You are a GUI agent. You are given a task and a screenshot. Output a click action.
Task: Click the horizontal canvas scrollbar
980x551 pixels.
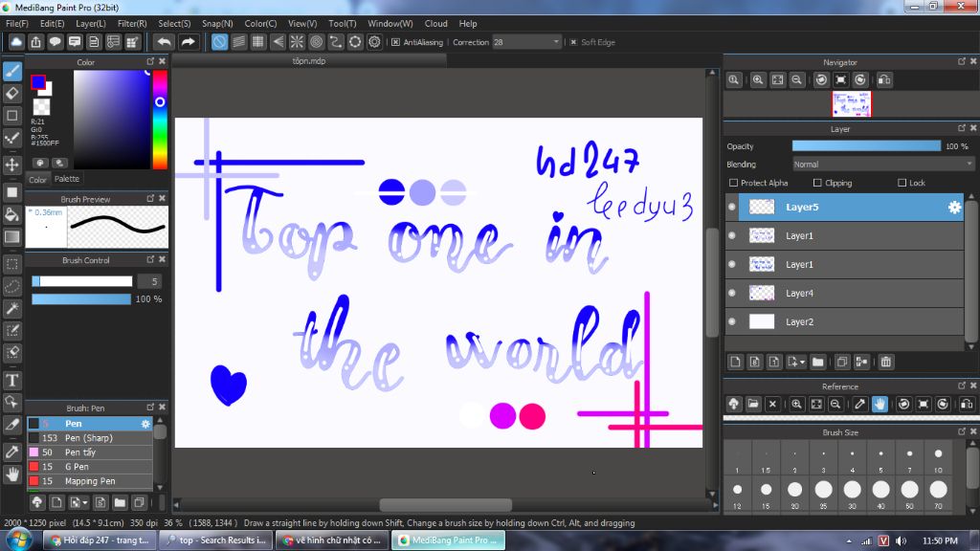coord(445,505)
